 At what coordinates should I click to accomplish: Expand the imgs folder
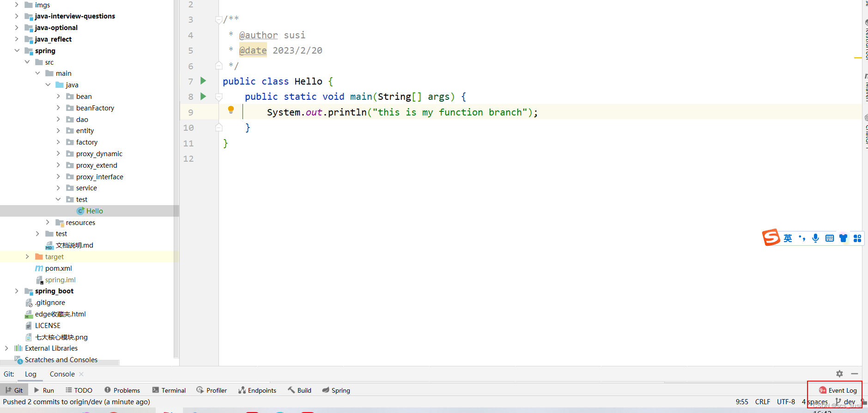point(17,5)
